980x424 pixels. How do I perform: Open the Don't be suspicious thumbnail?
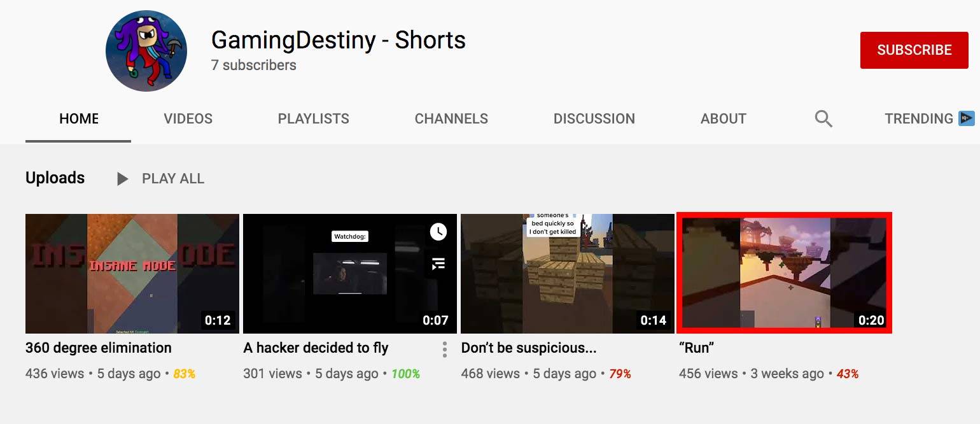(568, 274)
